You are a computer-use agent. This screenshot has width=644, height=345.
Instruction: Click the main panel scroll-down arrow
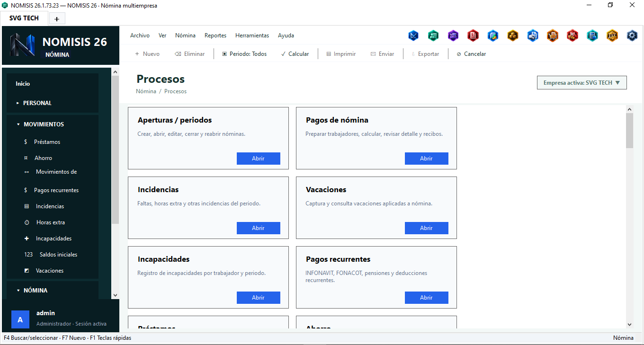[629, 325]
